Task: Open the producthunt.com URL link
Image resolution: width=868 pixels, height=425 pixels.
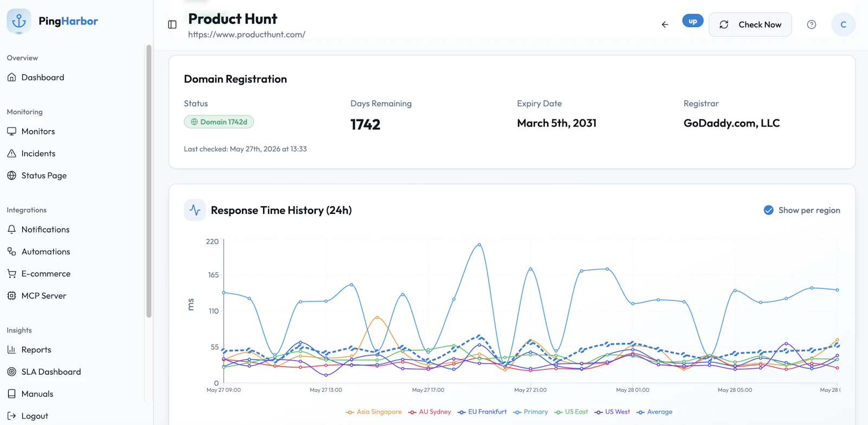Action: 247,35
